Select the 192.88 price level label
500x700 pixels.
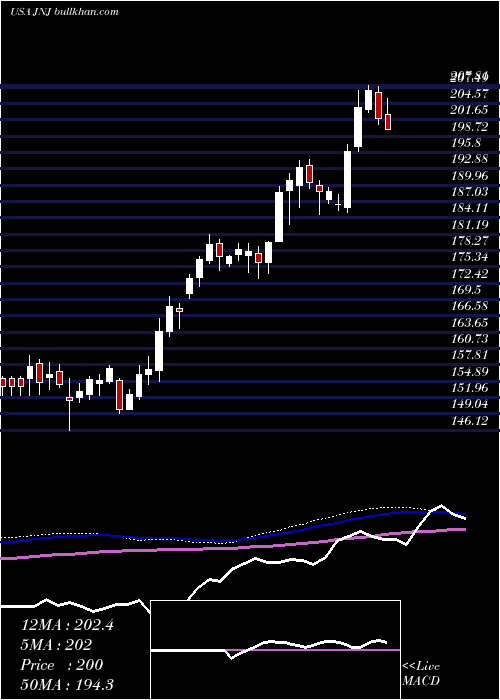pyautogui.click(x=469, y=159)
